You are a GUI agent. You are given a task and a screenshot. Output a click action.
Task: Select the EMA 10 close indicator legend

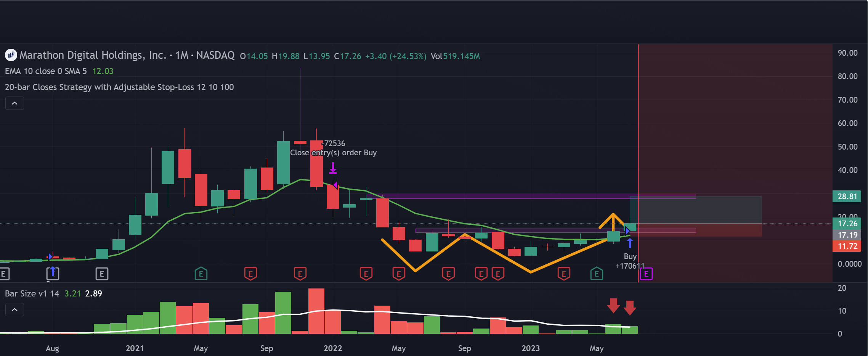tap(46, 71)
